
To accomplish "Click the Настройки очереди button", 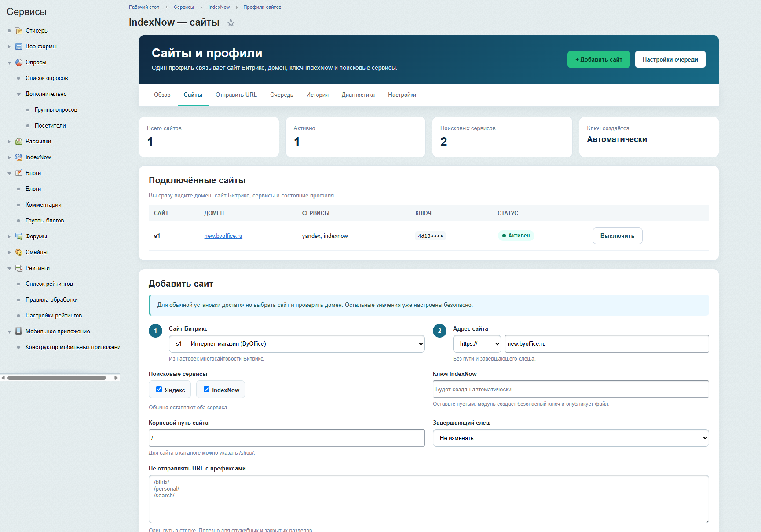I will (x=670, y=59).
